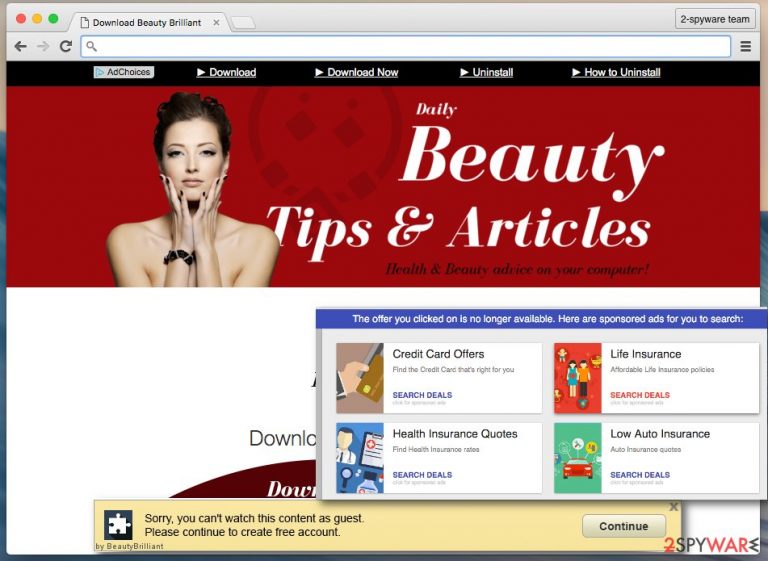Click the red close window button
This screenshot has height=561, width=768.
pyautogui.click(x=21, y=19)
